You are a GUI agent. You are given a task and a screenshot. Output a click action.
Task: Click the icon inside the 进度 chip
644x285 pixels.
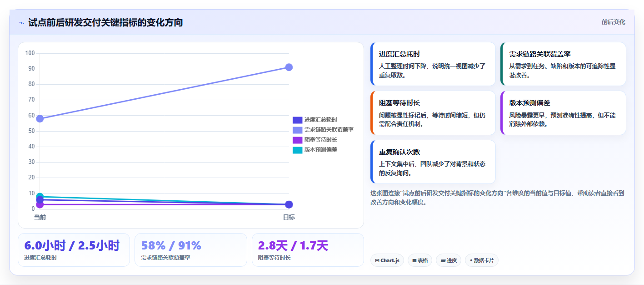click(443, 261)
